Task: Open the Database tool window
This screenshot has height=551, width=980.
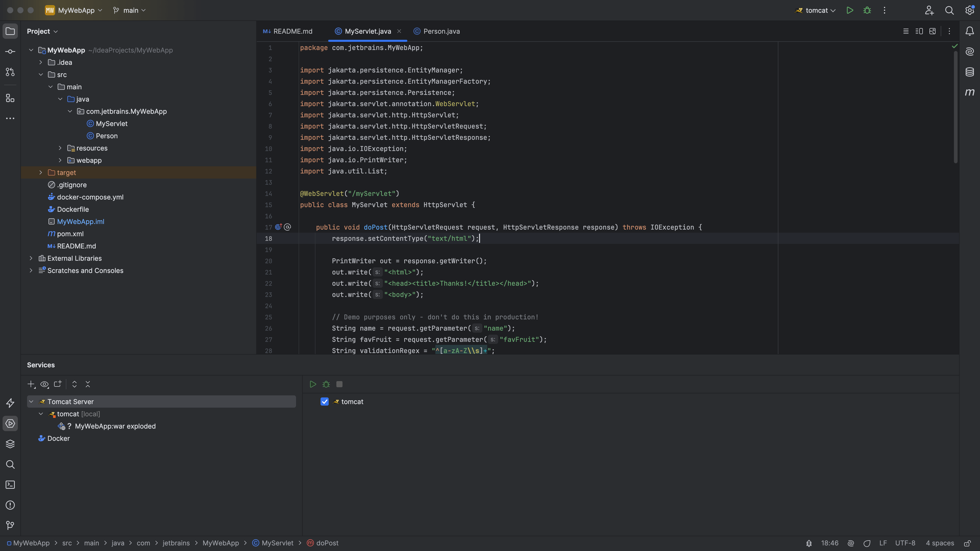Action: point(970,72)
